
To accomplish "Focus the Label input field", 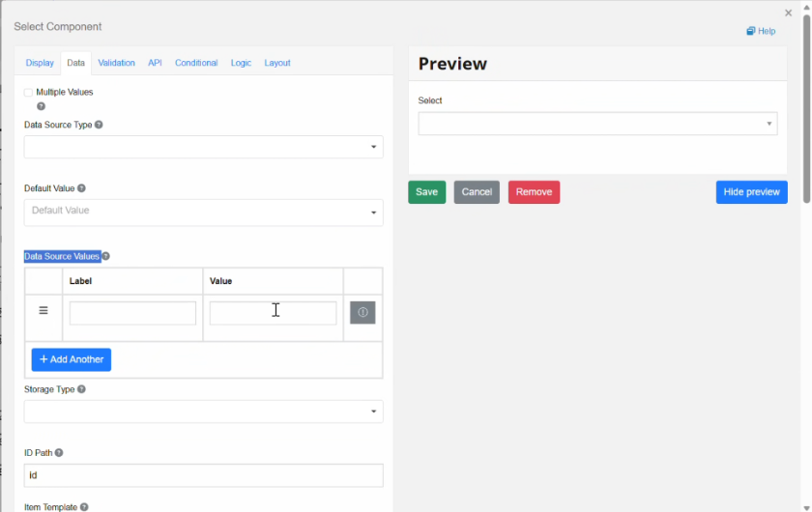I will click(x=132, y=313).
